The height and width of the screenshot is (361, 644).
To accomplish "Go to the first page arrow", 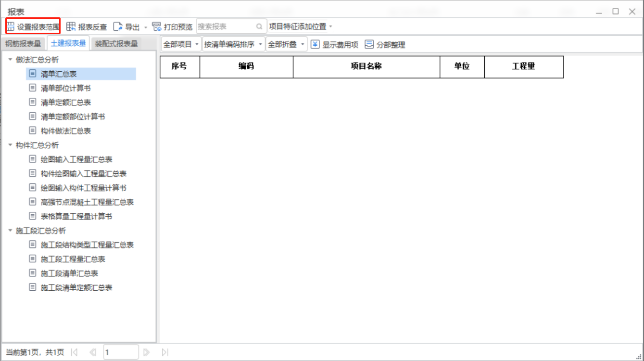I will click(x=75, y=352).
